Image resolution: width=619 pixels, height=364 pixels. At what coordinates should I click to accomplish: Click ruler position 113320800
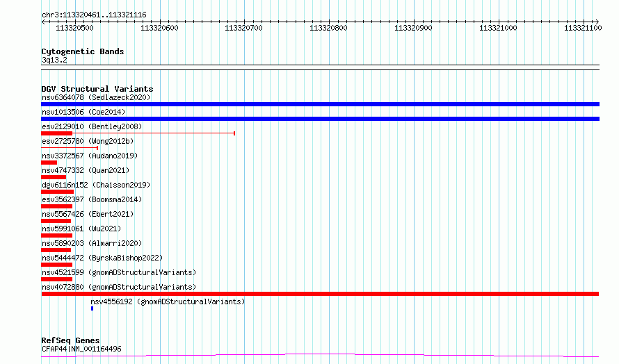(328, 28)
